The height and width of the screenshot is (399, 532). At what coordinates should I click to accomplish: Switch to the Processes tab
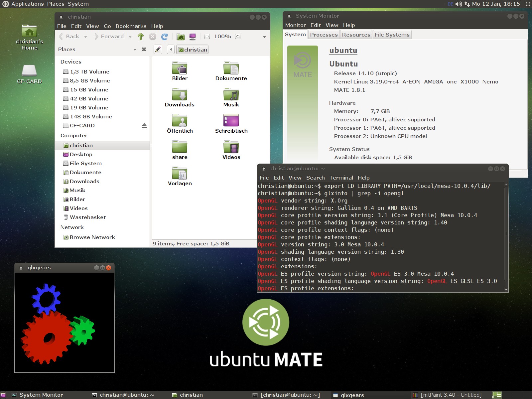324,35
